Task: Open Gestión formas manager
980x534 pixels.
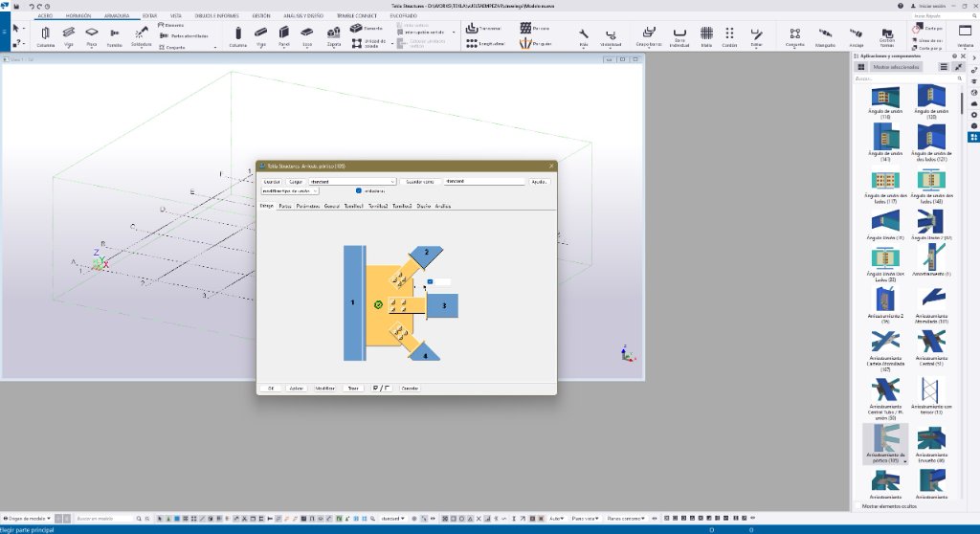Action: pos(887,36)
